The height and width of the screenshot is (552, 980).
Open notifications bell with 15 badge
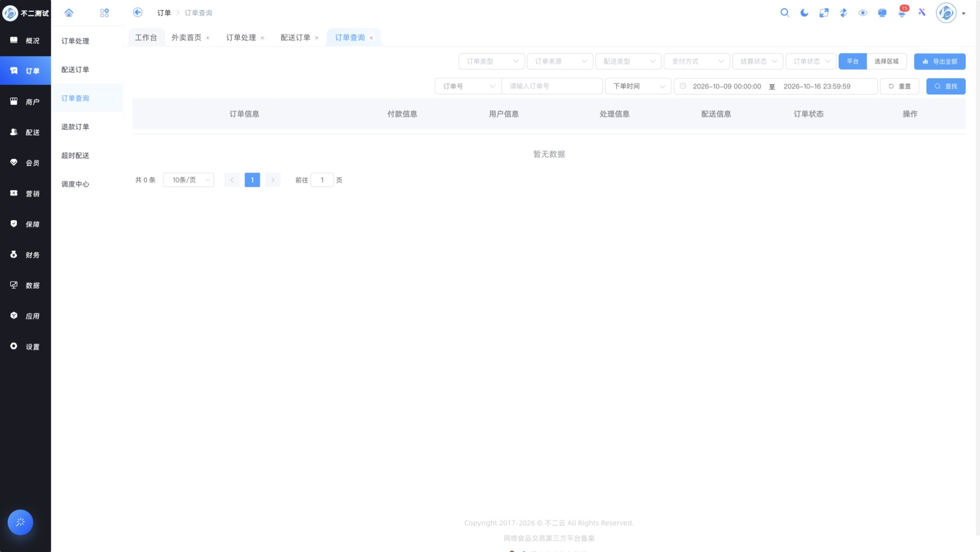(902, 12)
